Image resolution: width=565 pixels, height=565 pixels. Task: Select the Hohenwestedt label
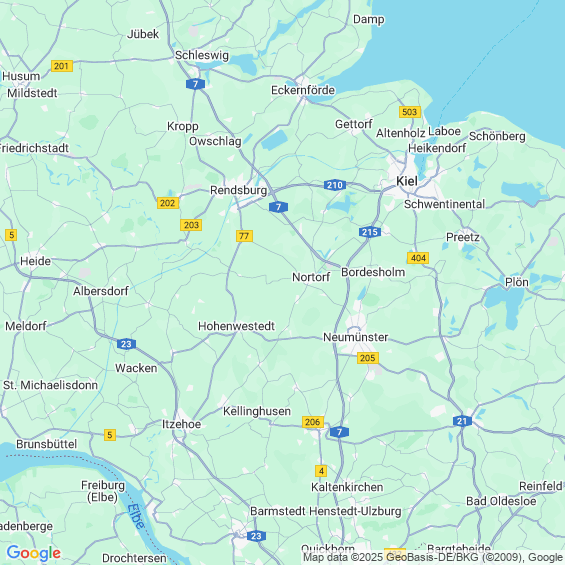(x=236, y=326)
